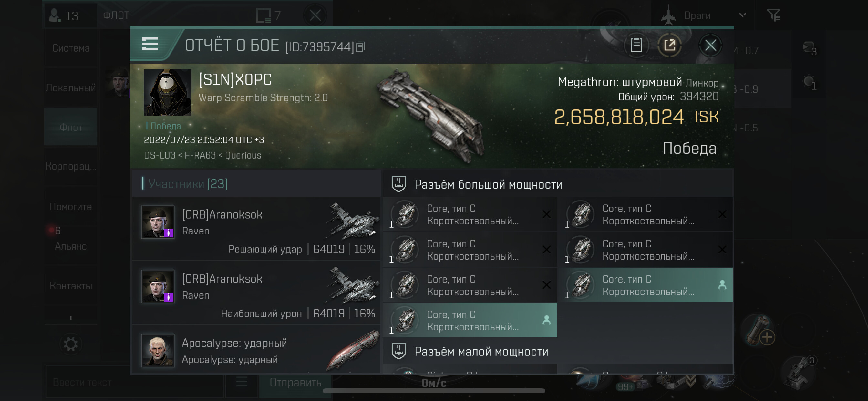Screen dimensions: 868x401
Task: Click the overview filter funnel icon
Action: point(773,15)
